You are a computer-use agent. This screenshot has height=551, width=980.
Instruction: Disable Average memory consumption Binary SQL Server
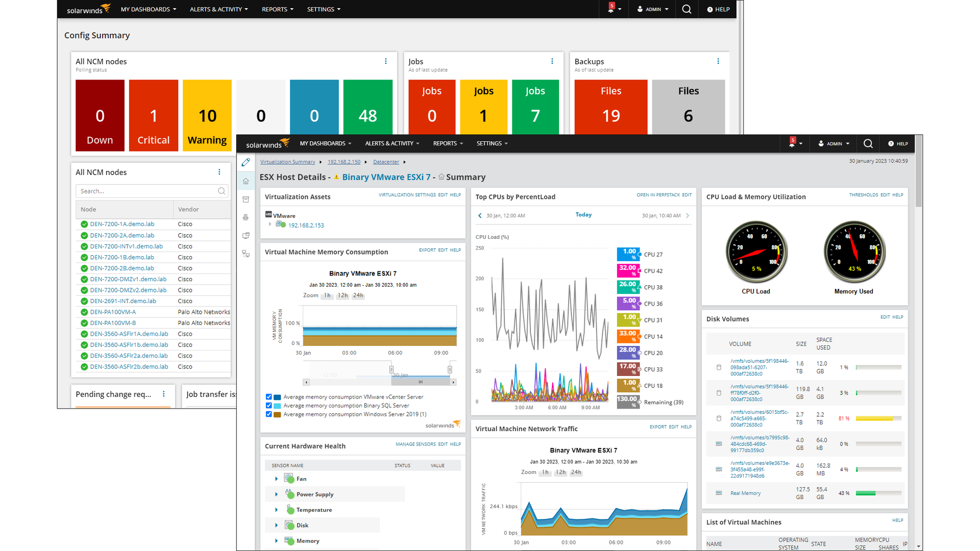[269, 405]
